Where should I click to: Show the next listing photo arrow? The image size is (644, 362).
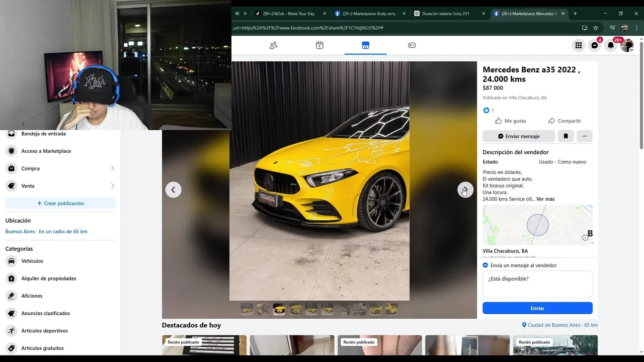(x=465, y=190)
